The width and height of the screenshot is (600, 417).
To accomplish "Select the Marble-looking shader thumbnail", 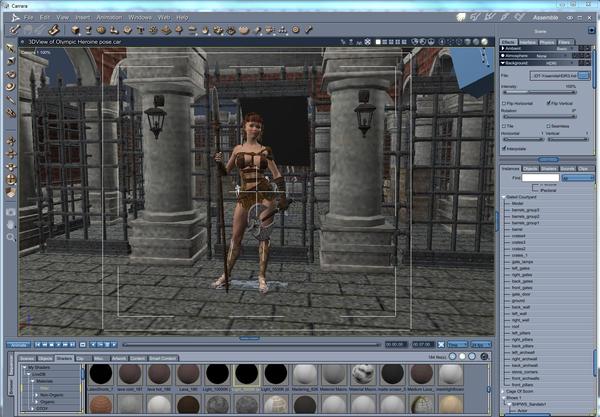I will coord(363,374).
